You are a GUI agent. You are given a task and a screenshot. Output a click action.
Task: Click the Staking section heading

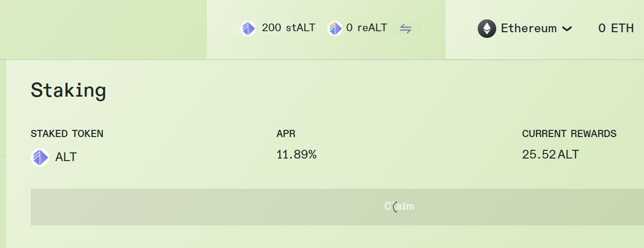(69, 91)
